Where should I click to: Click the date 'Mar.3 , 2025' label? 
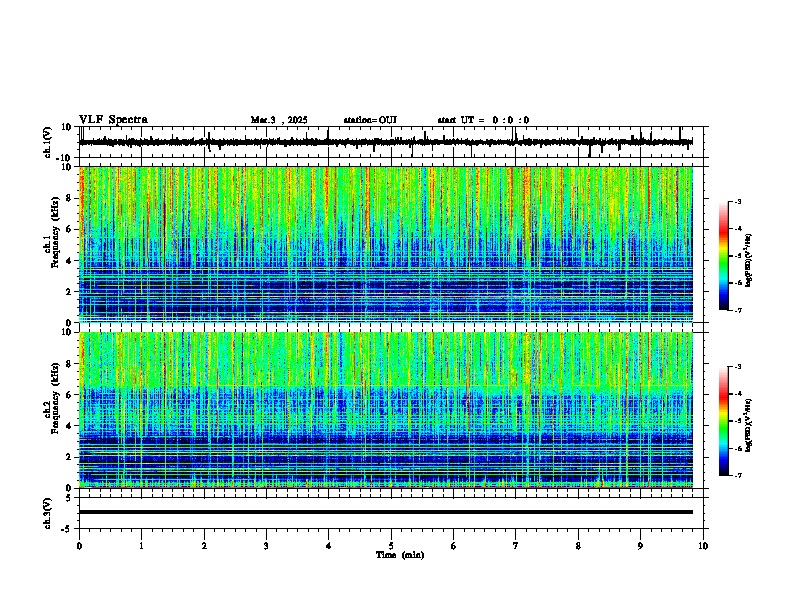[279, 120]
